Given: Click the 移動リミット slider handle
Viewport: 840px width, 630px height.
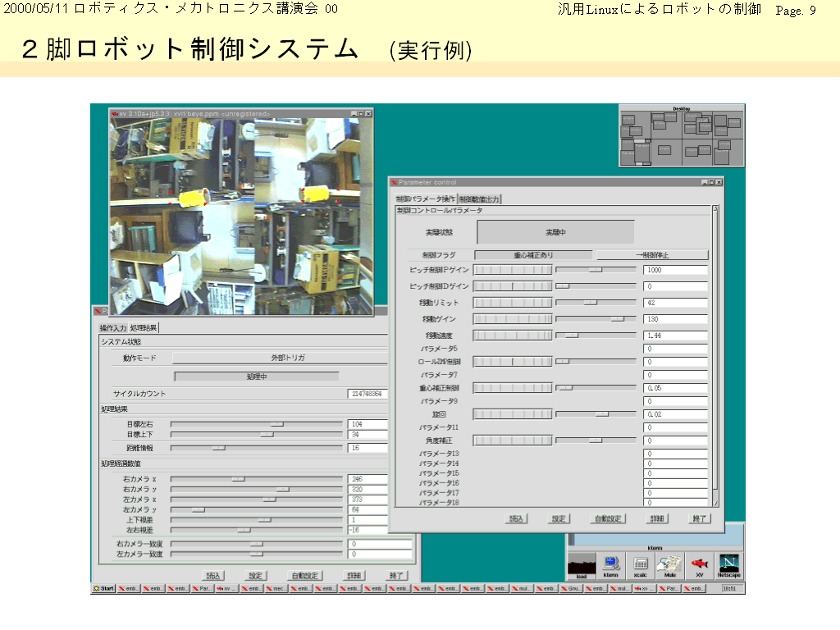Looking at the screenshot, I should point(590,303).
